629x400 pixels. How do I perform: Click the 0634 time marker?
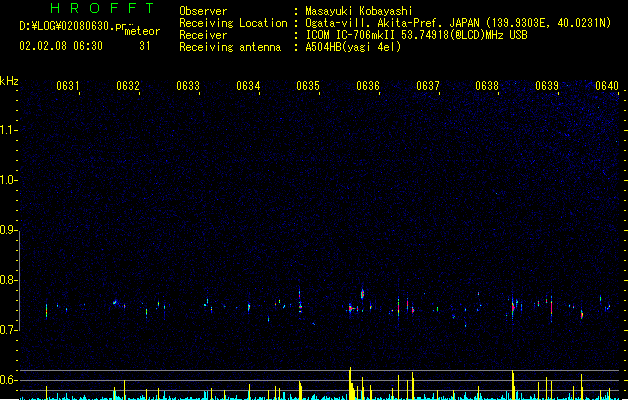[x=248, y=86]
